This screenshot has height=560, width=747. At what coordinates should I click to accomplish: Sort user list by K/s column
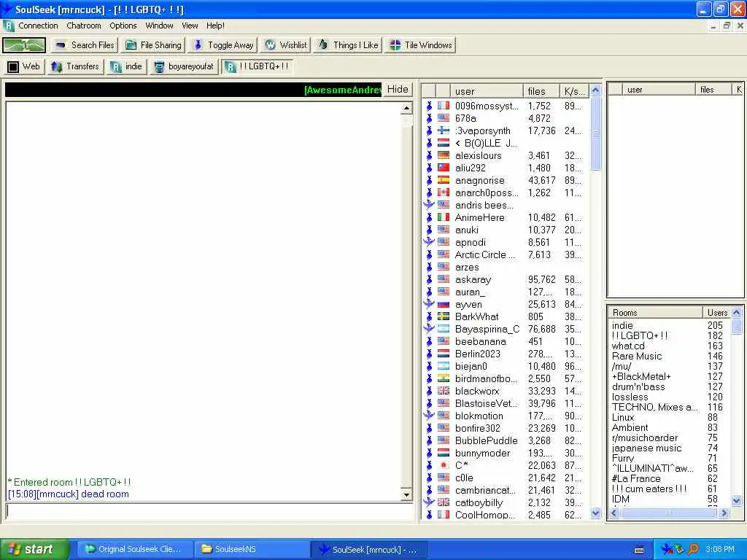574,91
